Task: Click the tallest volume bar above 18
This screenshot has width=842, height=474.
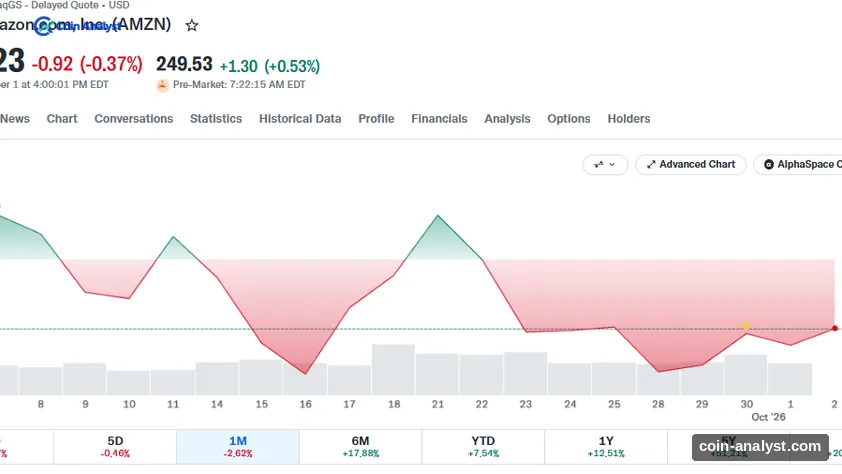Action: (x=393, y=369)
